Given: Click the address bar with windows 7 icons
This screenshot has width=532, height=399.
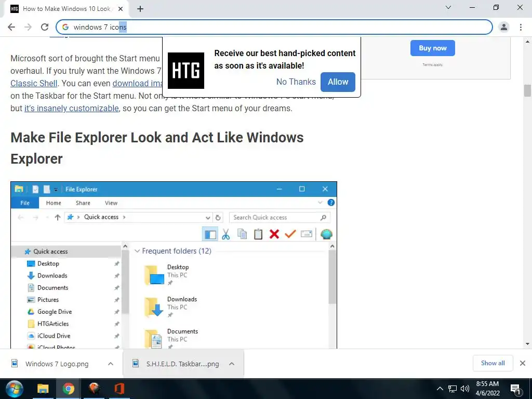Looking at the screenshot, I should (x=274, y=27).
